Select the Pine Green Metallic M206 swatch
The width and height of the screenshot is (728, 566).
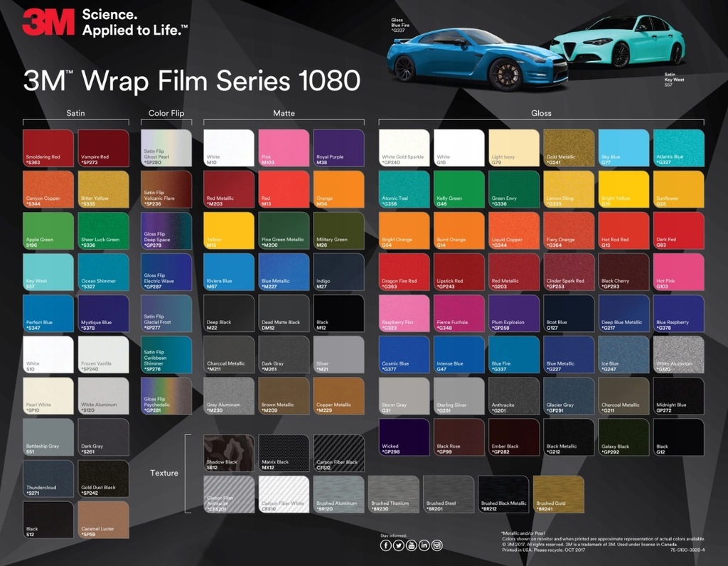click(x=284, y=231)
